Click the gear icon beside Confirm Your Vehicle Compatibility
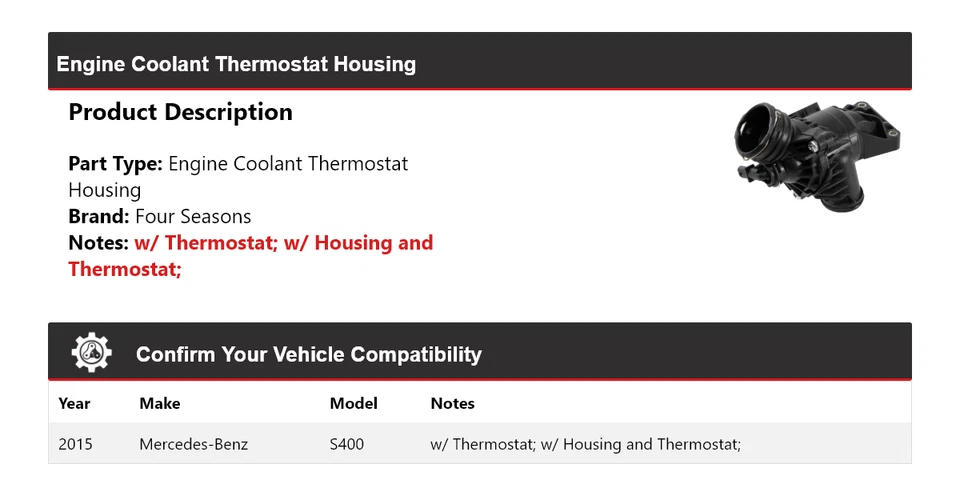 [x=92, y=353]
